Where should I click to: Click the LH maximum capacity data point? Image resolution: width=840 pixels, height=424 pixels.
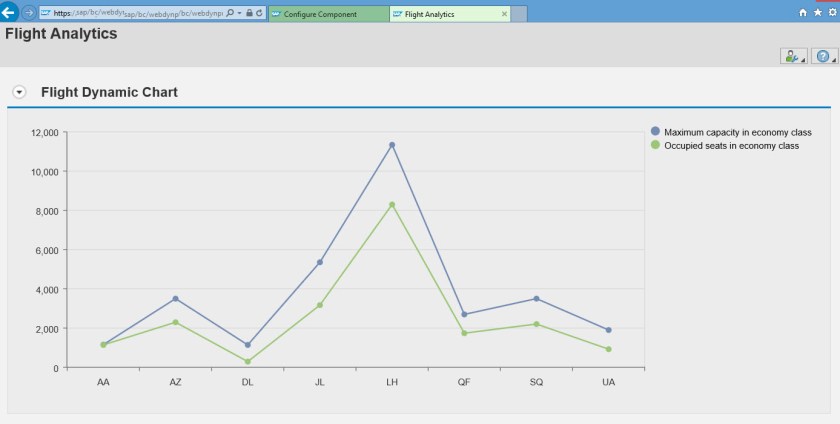pyautogui.click(x=392, y=145)
